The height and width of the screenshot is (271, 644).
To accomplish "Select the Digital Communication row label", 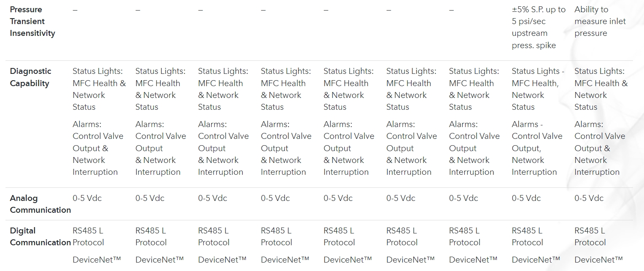I will (x=40, y=236).
